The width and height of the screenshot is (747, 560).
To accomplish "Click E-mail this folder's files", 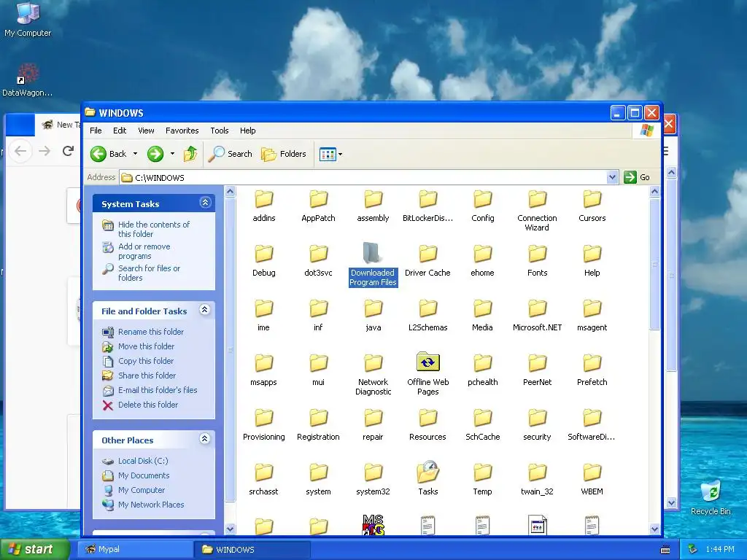I will [x=158, y=390].
